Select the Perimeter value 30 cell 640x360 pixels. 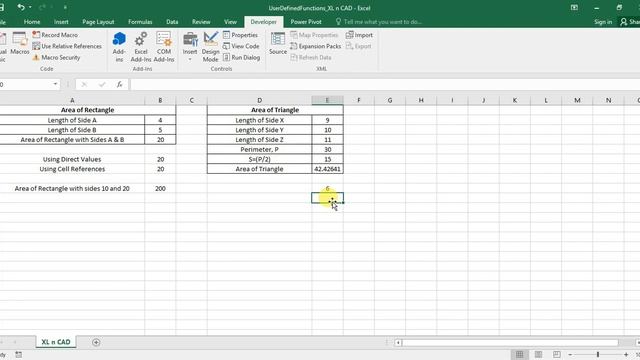tap(327, 149)
